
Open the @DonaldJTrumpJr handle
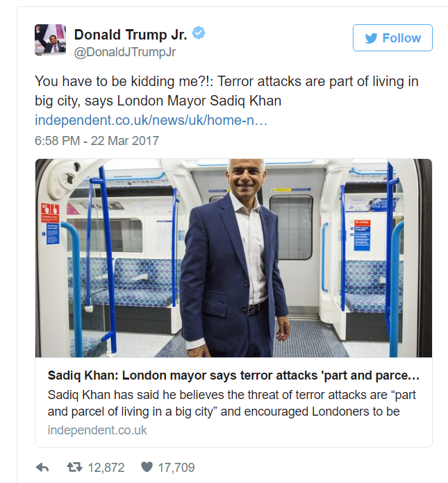[125, 52]
